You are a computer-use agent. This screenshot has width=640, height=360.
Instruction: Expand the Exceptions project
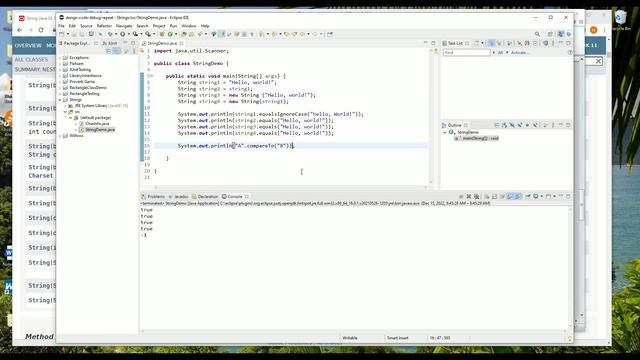coord(60,58)
